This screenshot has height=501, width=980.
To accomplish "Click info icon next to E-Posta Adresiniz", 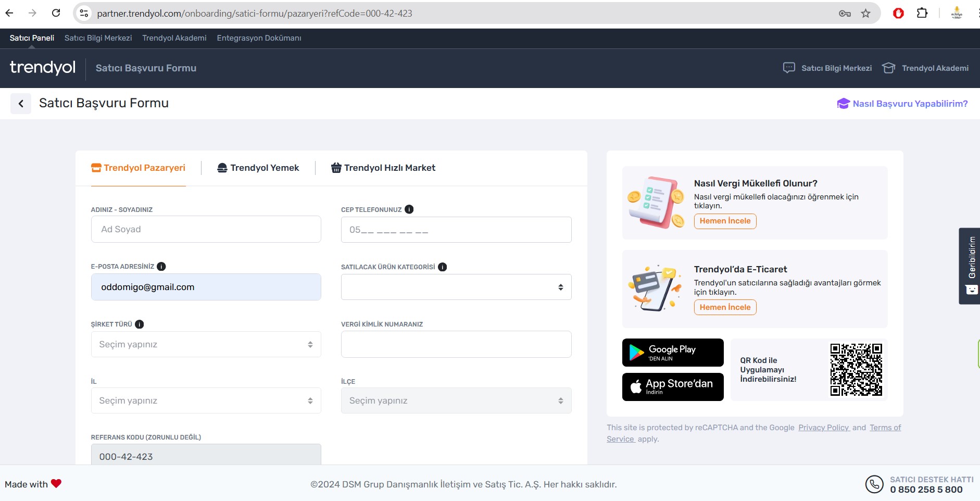I will [161, 266].
